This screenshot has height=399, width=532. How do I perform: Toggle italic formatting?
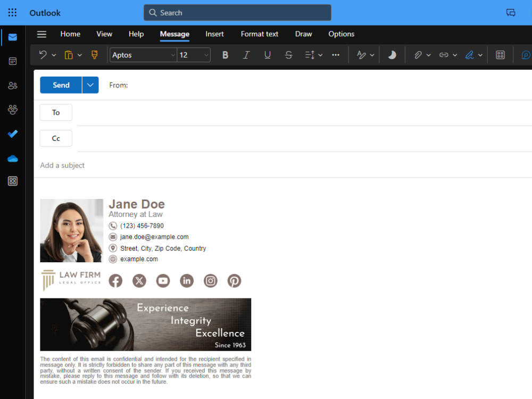[x=246, y=55]
